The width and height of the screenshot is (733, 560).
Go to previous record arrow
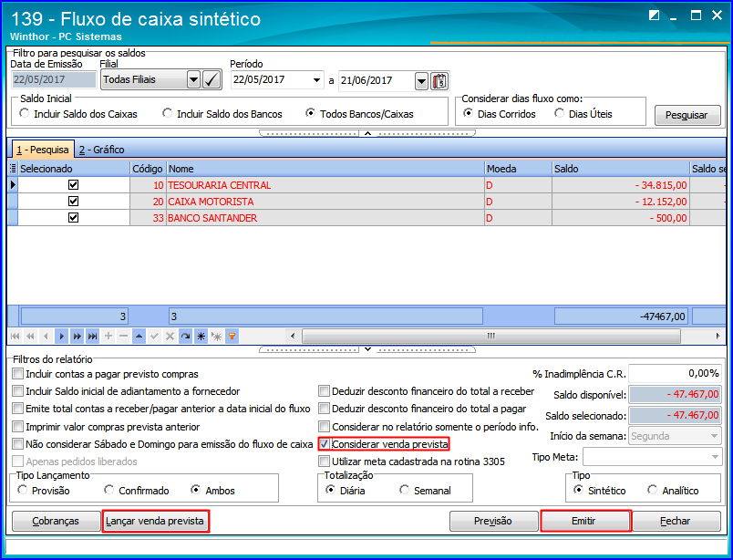pos(46,336)
